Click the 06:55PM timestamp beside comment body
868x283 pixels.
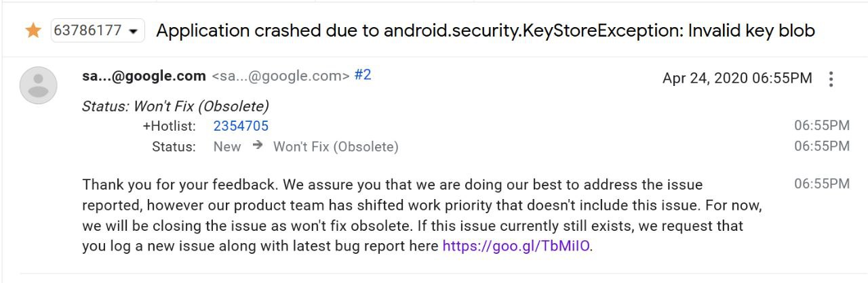[822, 184]
